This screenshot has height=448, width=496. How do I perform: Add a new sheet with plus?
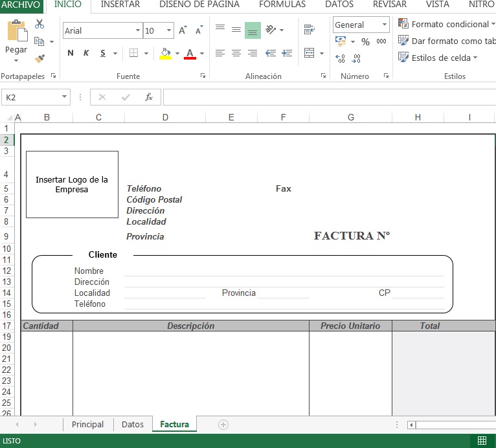(223, 425)
